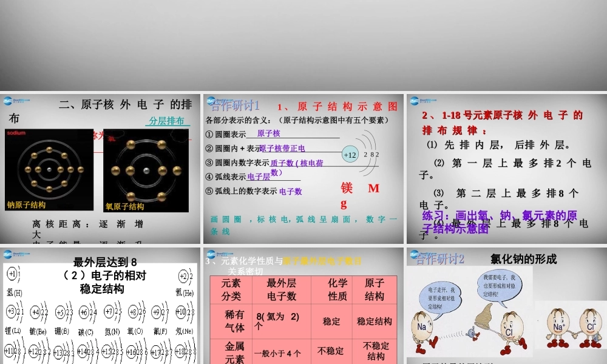Click the purple 练习：画出氧、钠、氯元素 text

500,222
